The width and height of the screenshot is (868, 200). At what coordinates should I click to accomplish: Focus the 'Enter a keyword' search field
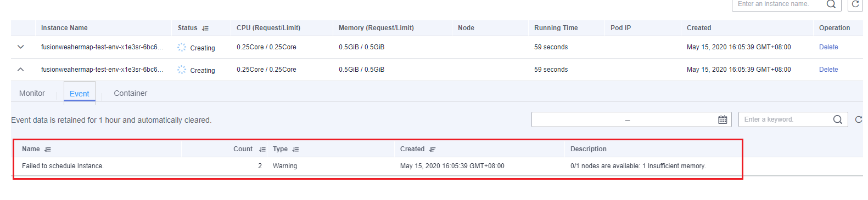point(787,119)
